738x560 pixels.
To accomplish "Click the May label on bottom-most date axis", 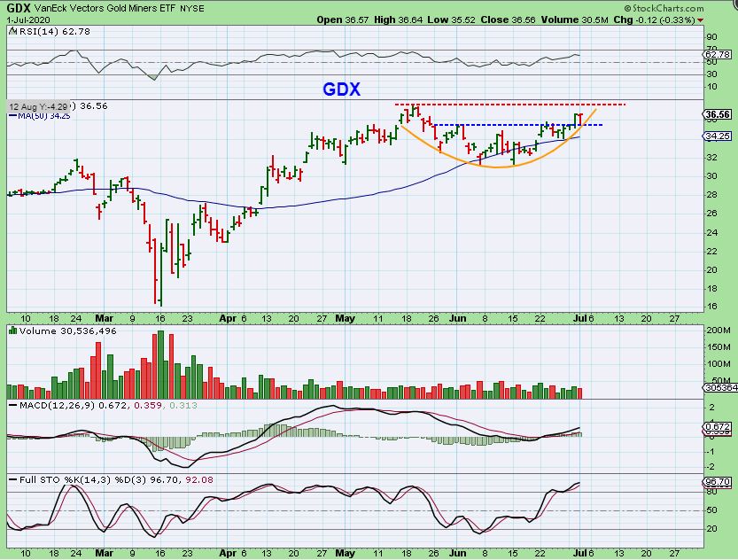I will click(x=345, y=553).
